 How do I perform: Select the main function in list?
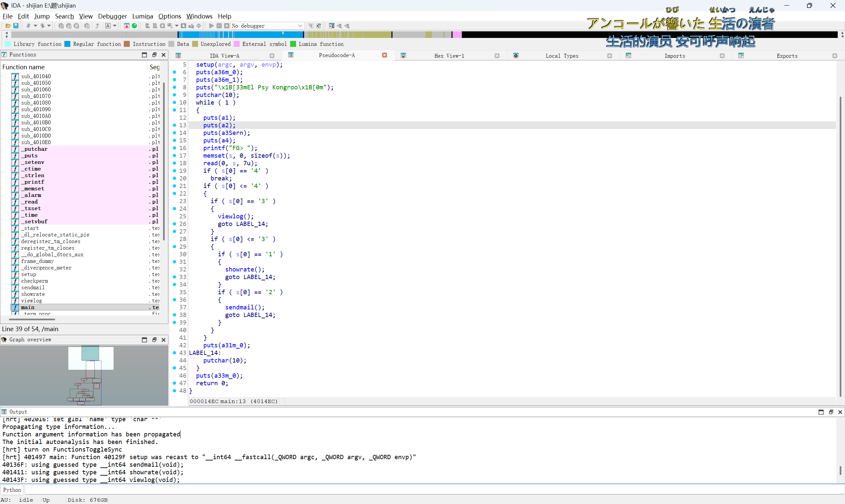85,307
